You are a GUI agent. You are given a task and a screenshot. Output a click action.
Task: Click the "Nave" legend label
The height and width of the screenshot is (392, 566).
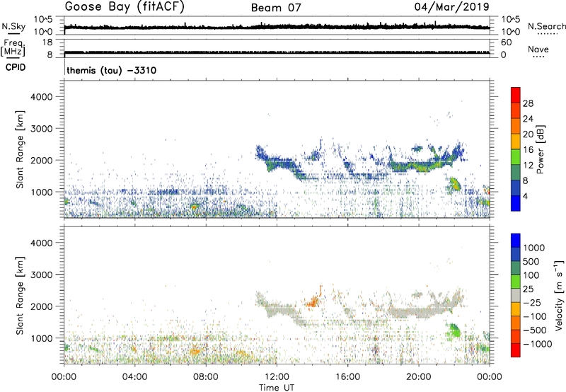[538, 50]
